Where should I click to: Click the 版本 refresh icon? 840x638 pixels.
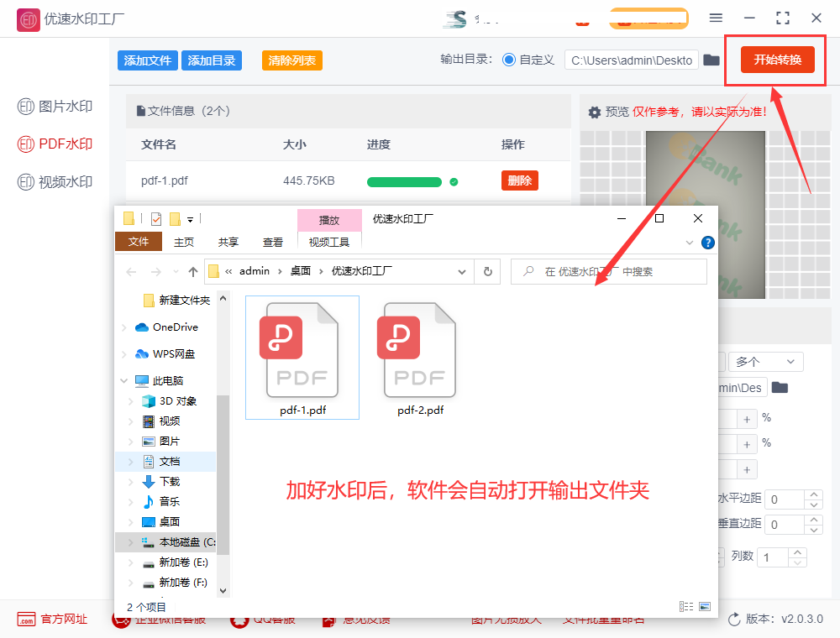coord(734,620)
